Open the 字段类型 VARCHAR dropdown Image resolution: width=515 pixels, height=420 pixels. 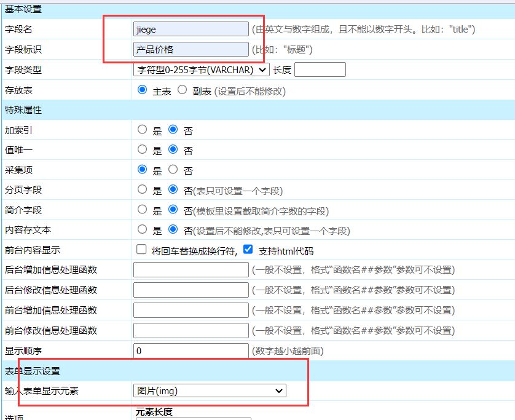coord(201,69)
